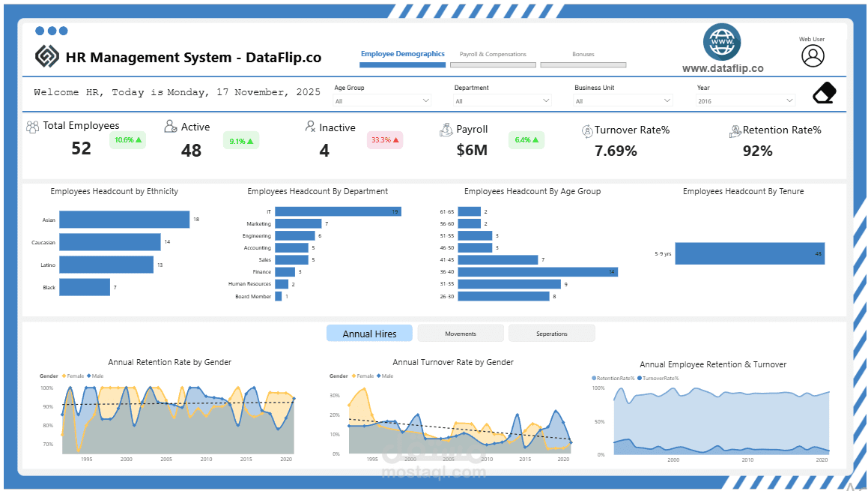The image size is (868, 491).
Task: Click the Active employee icon
Action: (x=171, y=127)
